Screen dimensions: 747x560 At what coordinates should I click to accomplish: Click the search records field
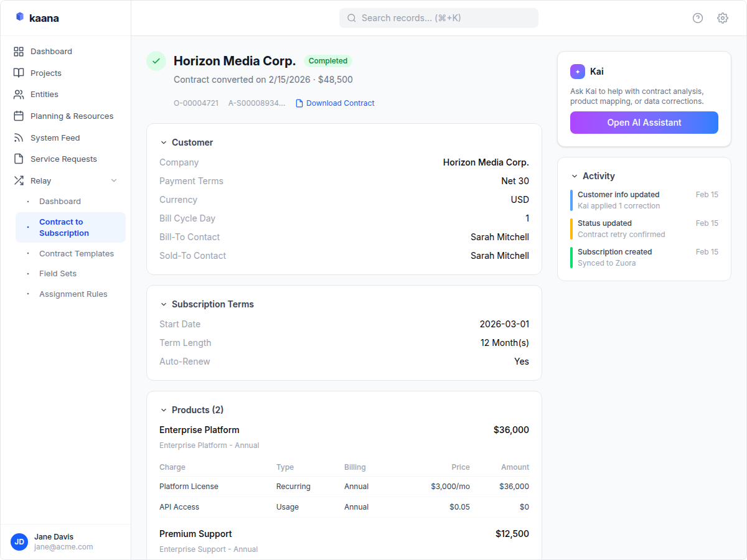click(438, 17)
